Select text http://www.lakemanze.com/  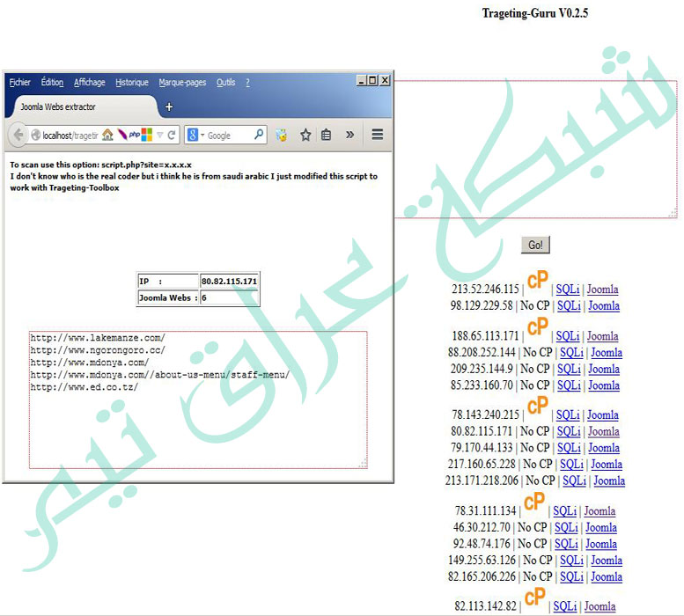[x=98, y=338]
